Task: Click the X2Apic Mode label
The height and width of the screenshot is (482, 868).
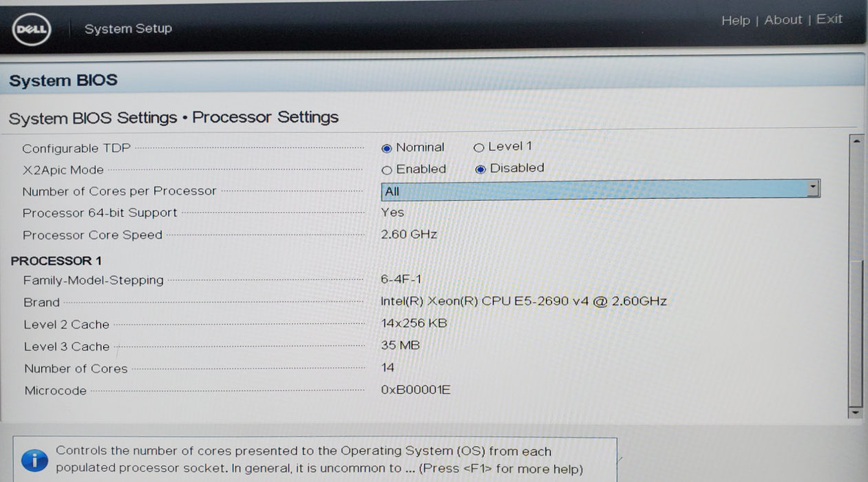Action: (63, 170)
